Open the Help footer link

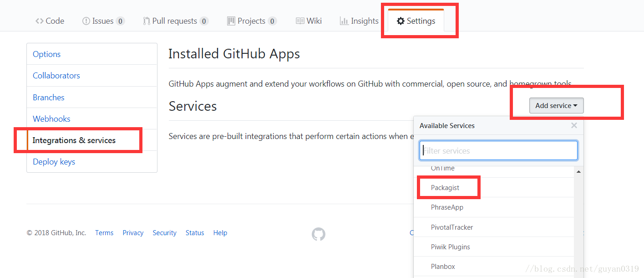point(220,232)
